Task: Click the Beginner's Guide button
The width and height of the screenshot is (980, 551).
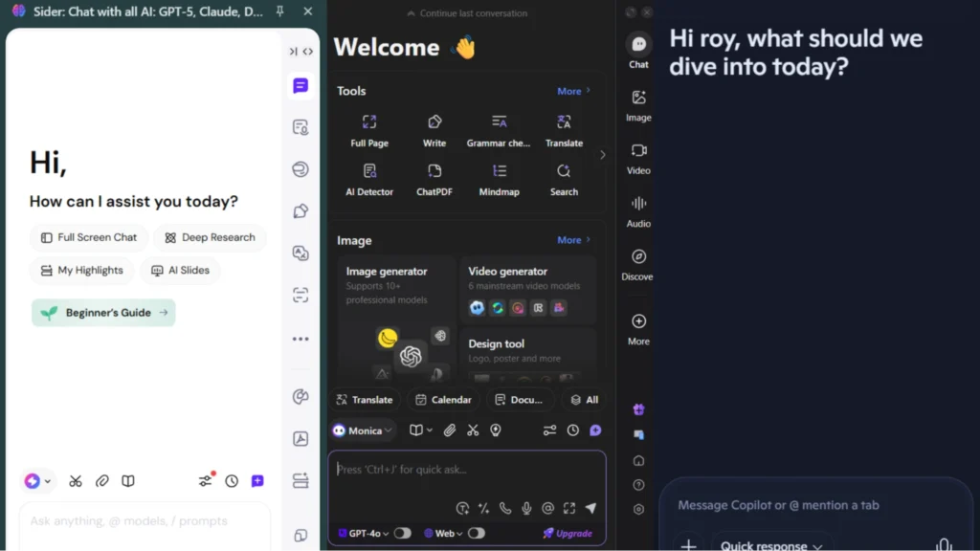Action: [103, 313]
